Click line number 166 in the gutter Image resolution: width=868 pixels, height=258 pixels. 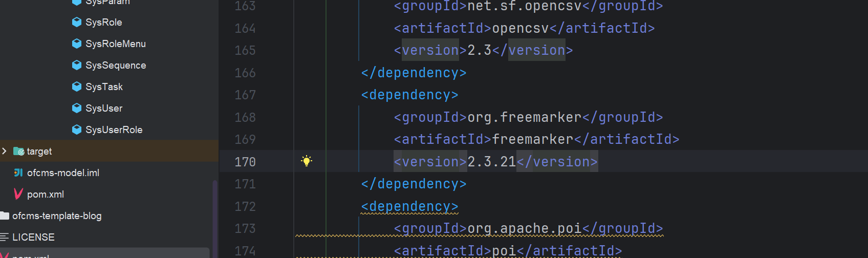pyautogui.click(x=245, y=73)
